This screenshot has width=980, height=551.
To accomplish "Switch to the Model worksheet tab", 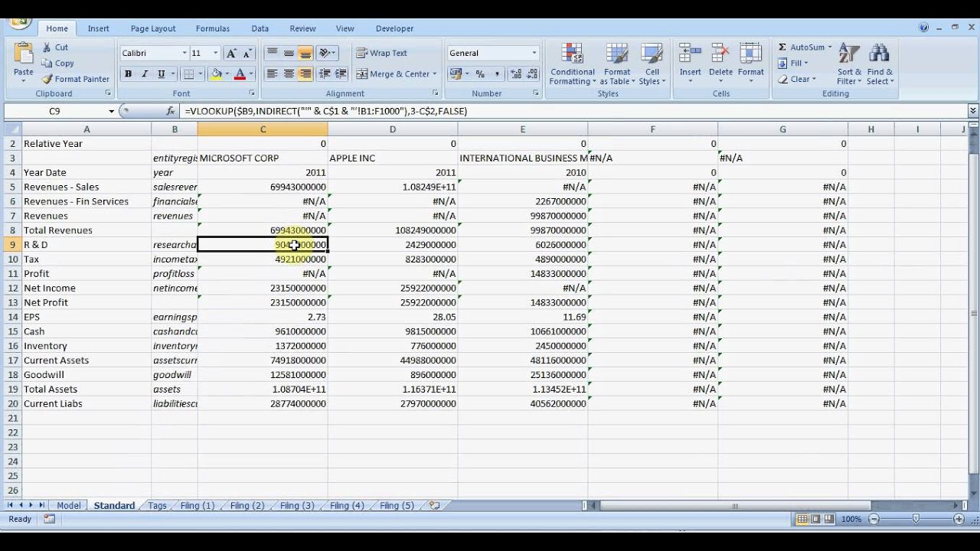I will tap(68, 506).
